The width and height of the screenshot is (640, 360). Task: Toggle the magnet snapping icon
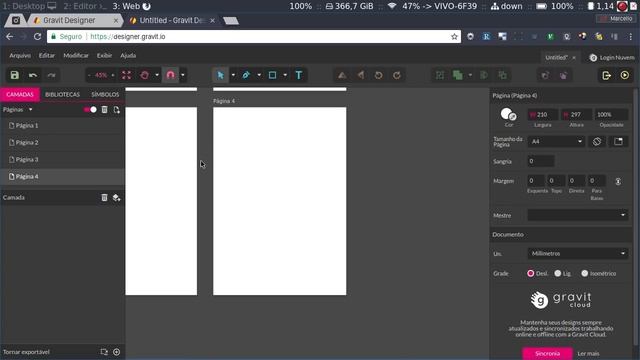171,75
